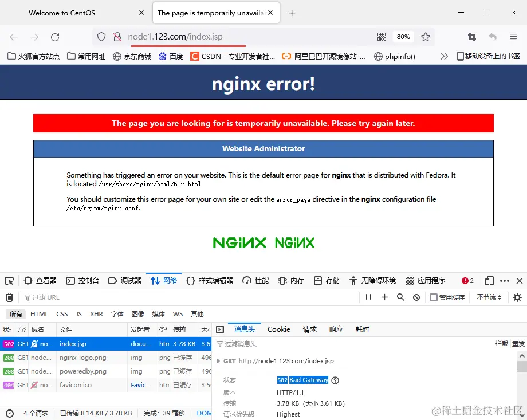Open the 京东商城 bookmark
527x420 pixels.
coord(132,56)
